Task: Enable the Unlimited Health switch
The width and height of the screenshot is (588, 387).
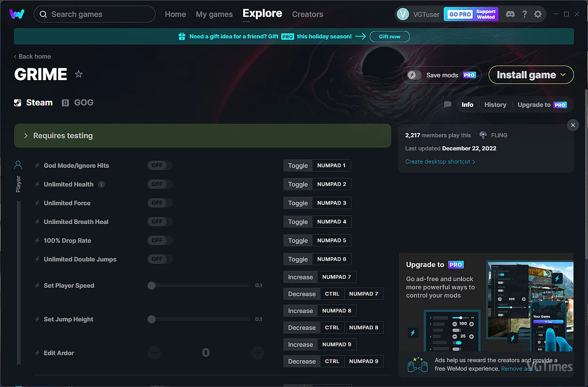Action: click(160, 184)
